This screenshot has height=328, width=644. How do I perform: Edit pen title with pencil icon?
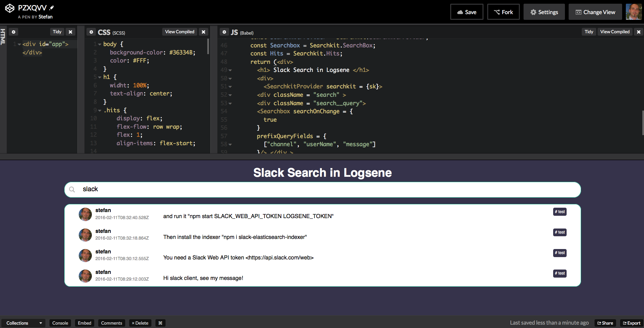click(x=51, y=8)
